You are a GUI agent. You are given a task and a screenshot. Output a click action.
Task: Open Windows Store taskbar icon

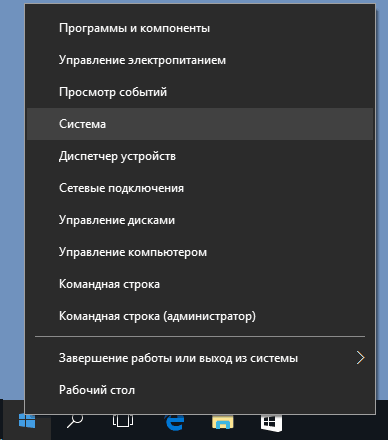[x=271, y=422]
